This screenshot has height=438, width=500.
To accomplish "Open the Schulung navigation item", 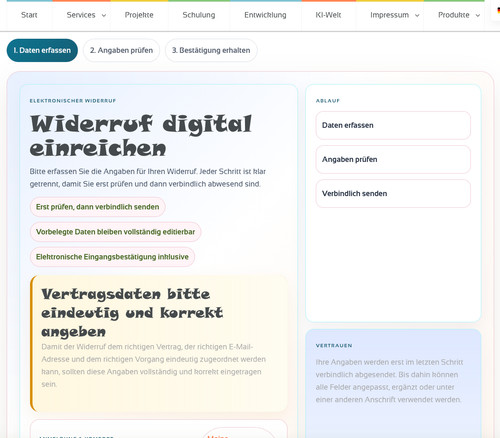I will (199, 15).
